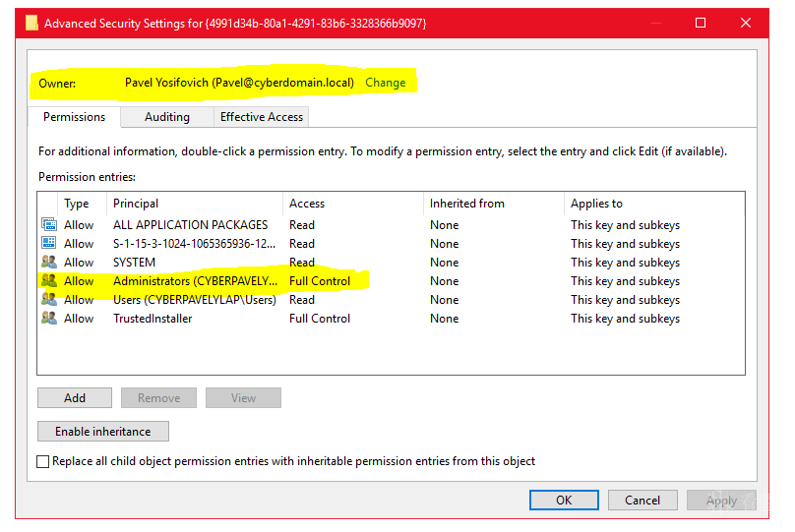Screen dimensions: 795x532
Task: Open the Effective Access tab
Action: coord(262,117)
